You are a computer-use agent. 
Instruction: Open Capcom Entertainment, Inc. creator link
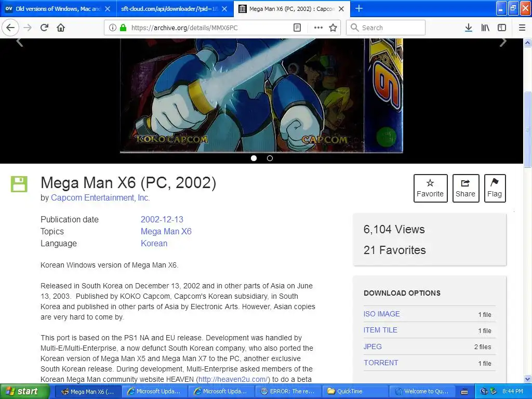click(100, 198)
